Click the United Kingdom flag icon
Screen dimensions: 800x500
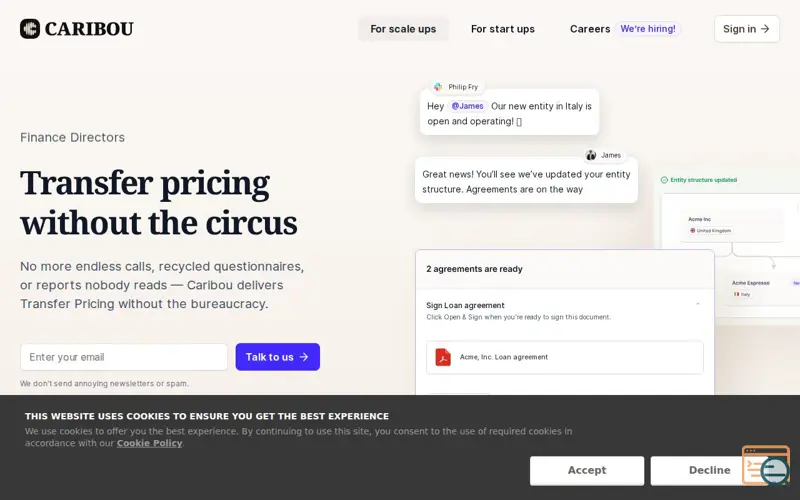pos(692,231)
